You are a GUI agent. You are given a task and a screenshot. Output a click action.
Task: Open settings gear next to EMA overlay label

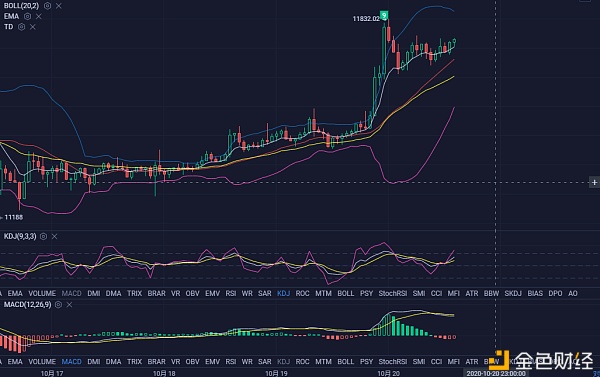click(x=28, y=16)
